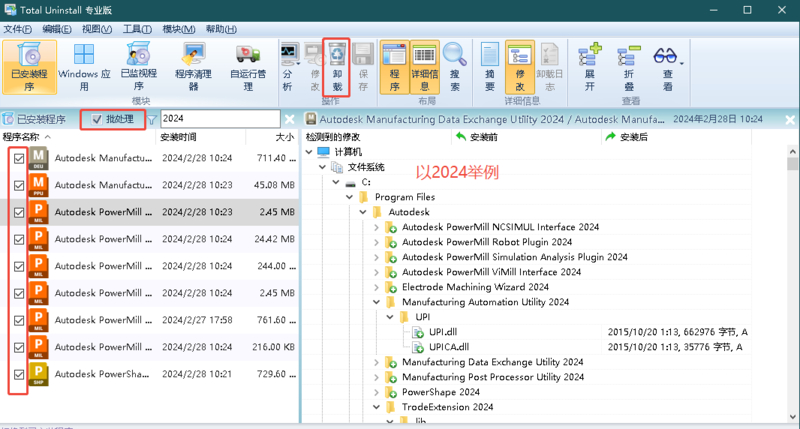The height and width of the screenshot is (429, 800).
Task: Open the 模块(M) menu
Action: [179, 30]
